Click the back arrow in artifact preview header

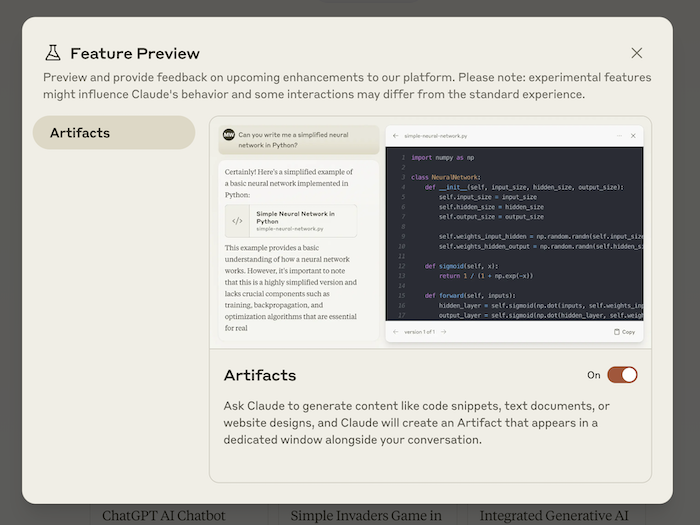click(395, 135)
